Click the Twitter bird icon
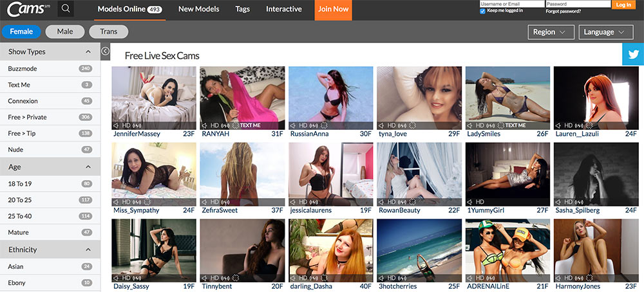This screenshot has height=292, width=644. 632,55
